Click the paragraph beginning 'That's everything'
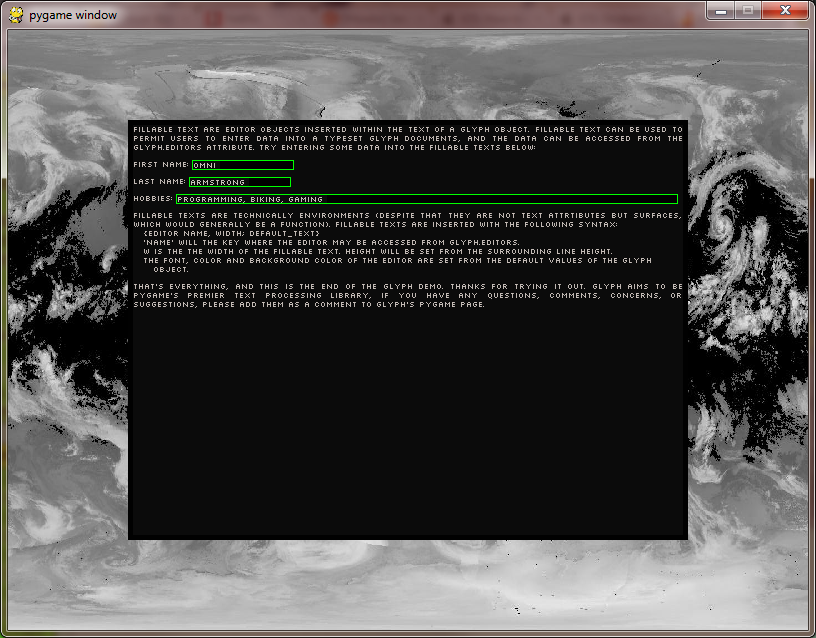Viewport: 816px width, 638px height. point(407,295)
